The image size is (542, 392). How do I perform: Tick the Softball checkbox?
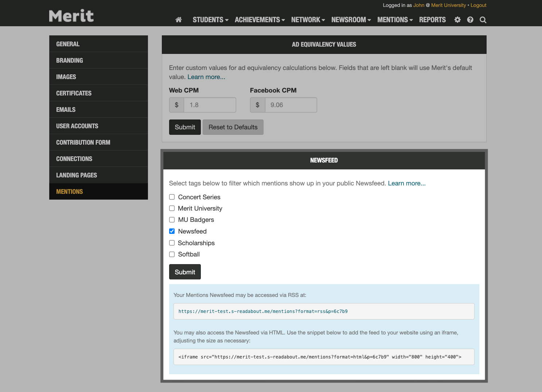point(172,254)
